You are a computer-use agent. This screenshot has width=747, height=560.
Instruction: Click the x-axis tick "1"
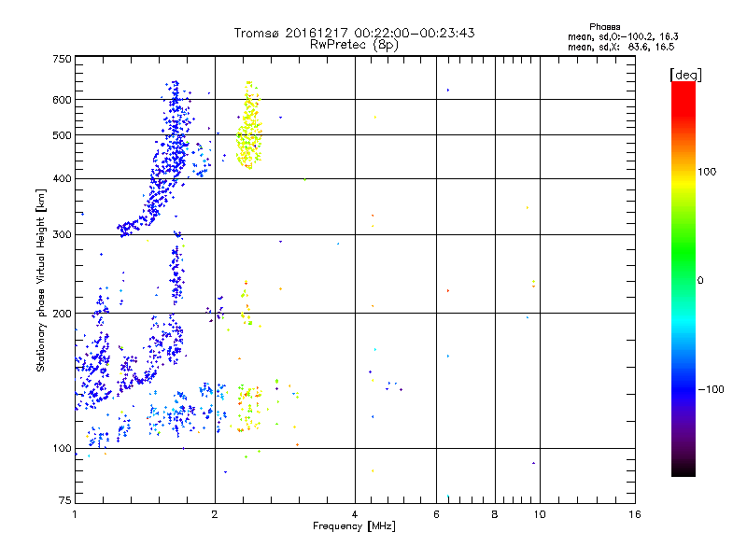coord(75,514)
